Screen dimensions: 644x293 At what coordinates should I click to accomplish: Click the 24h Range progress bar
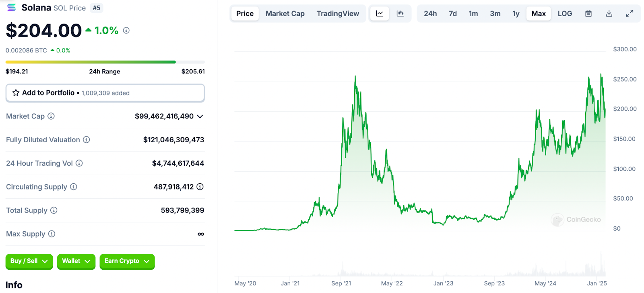click(105, 62)
